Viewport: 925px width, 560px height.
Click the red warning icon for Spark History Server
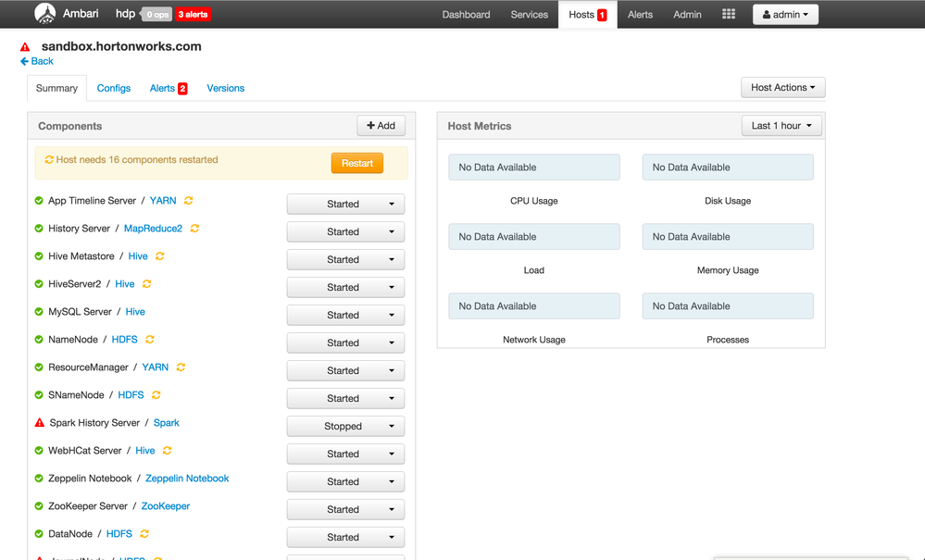40,423
